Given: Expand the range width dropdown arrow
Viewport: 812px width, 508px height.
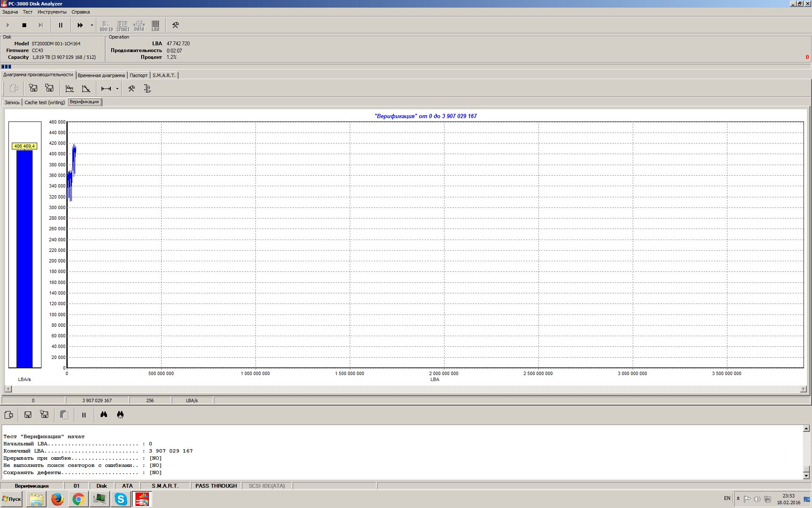Looking at the screenshot, I should (117, 88).
